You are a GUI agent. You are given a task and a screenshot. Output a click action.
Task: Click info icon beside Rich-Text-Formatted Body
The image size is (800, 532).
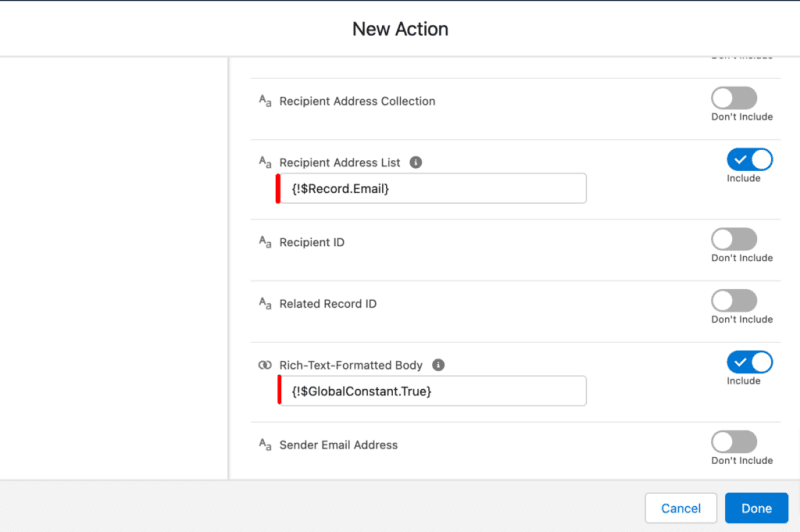[x=438, y=366]
